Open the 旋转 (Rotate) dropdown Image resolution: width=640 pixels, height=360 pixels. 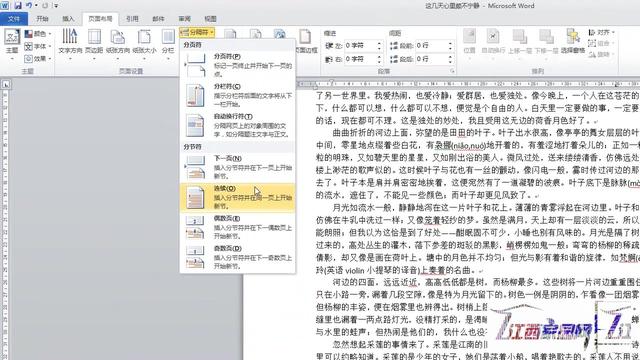601,54
